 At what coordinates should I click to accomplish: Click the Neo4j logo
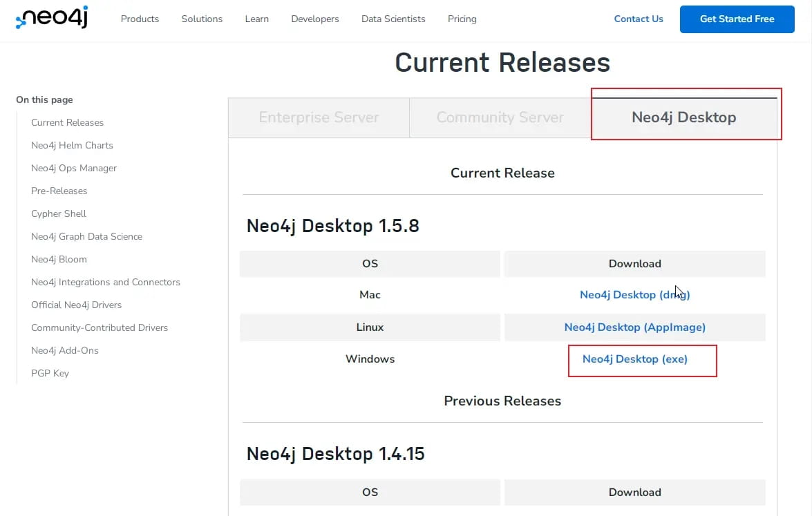[x=52, y=17]
